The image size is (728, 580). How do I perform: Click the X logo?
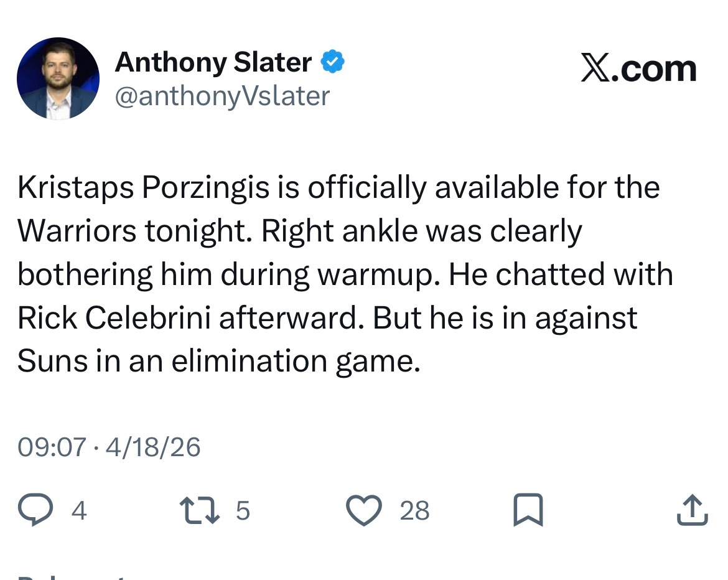point(595,68)
